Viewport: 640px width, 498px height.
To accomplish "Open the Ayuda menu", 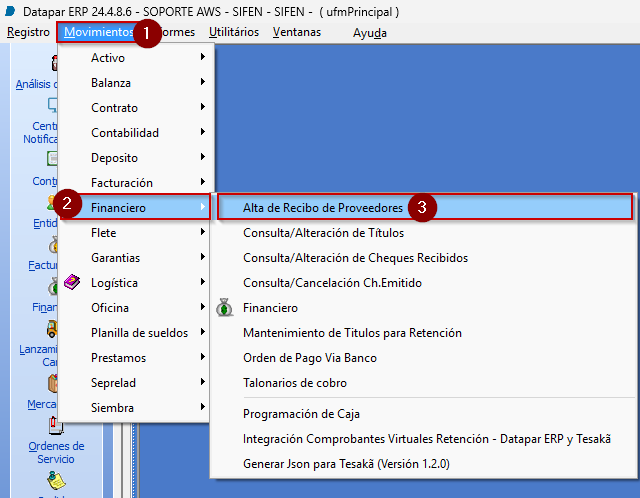I will tap(369, 33).
